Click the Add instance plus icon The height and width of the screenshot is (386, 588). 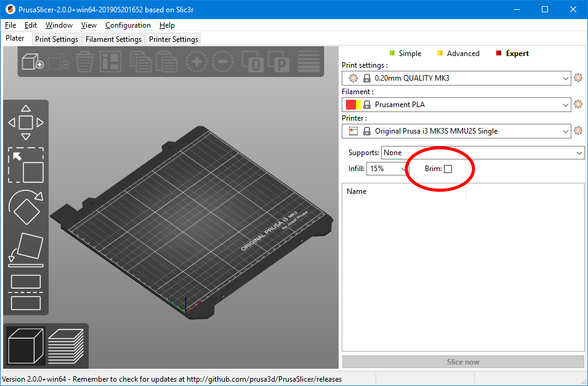[x=196, y=62]
